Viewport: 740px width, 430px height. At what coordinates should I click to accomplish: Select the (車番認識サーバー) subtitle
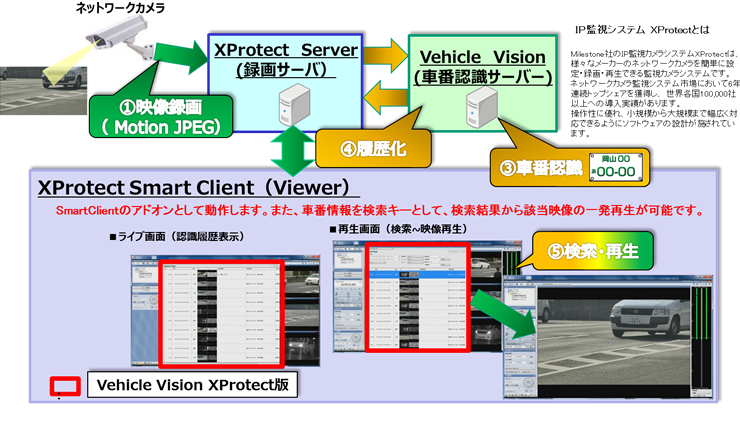click(483, 76)
